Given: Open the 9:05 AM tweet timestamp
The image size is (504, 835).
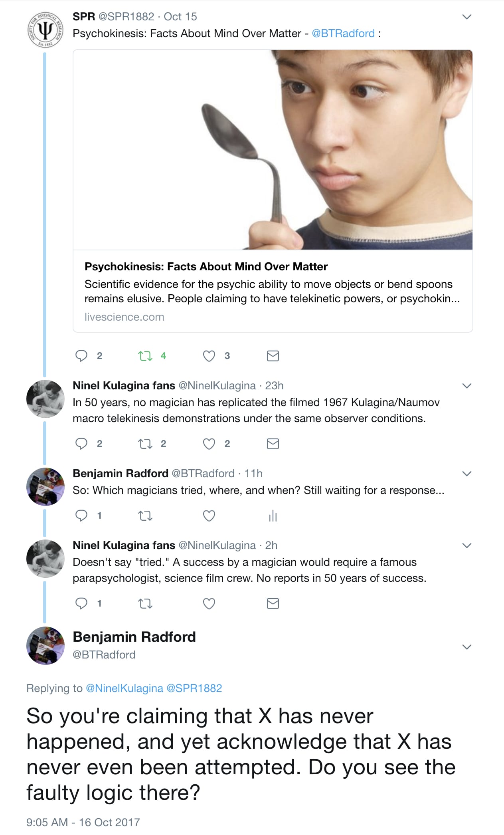Looking at the screenshot, I should 83,822.
